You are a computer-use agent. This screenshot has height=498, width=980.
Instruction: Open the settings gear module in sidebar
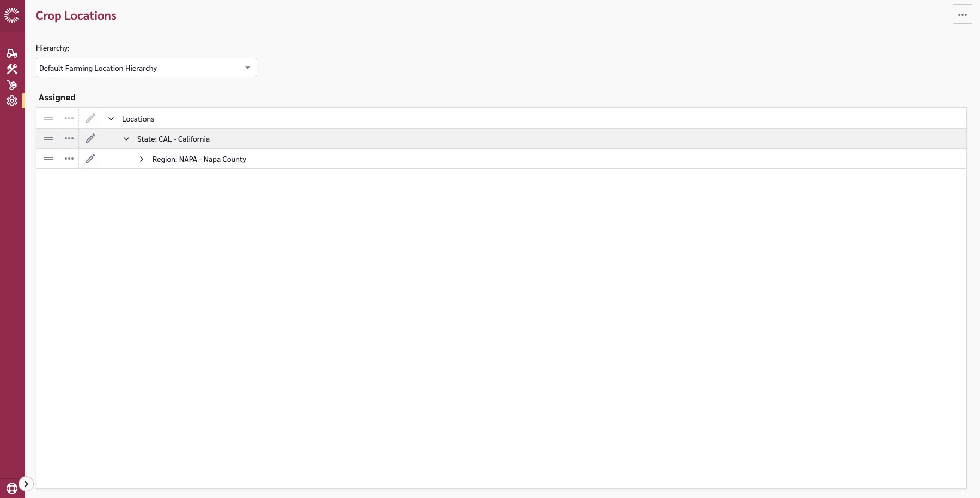coord(12,101)
